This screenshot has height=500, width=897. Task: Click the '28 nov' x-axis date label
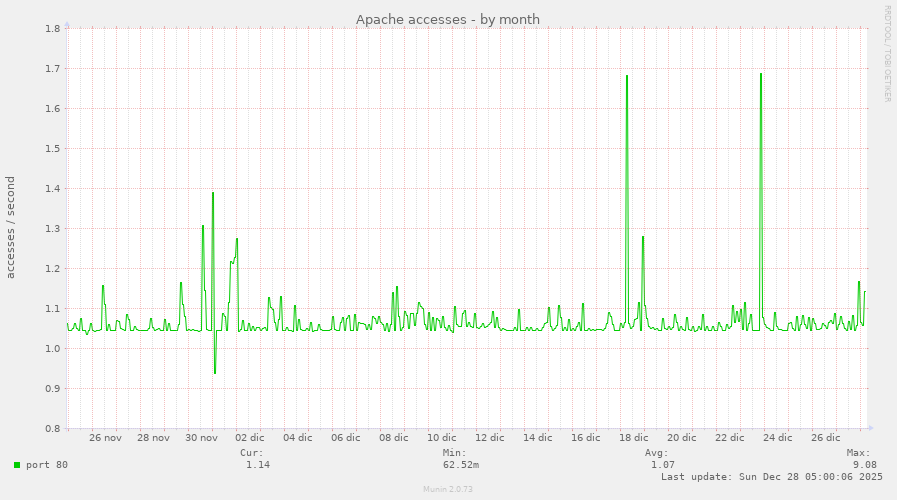(153, 438)
